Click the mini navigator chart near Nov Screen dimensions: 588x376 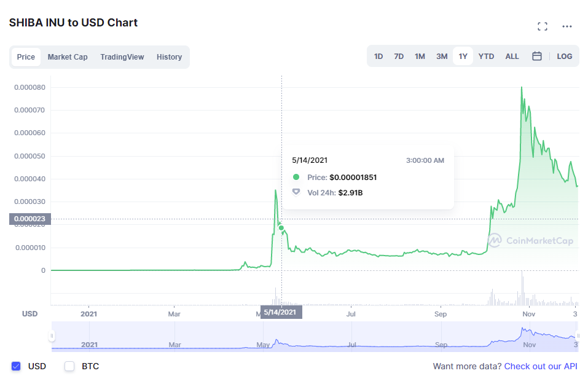click(x=529, y=336)
